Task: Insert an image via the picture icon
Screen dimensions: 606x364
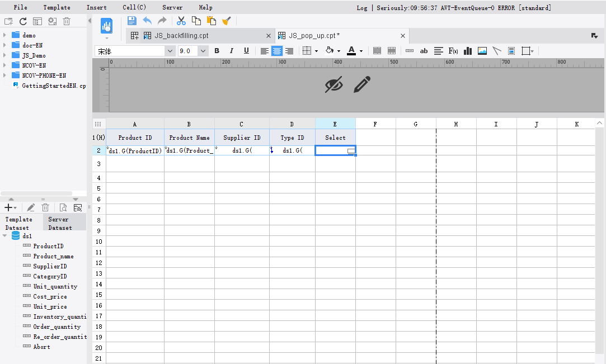Action: pyautogui.click(x=482, y=51)
